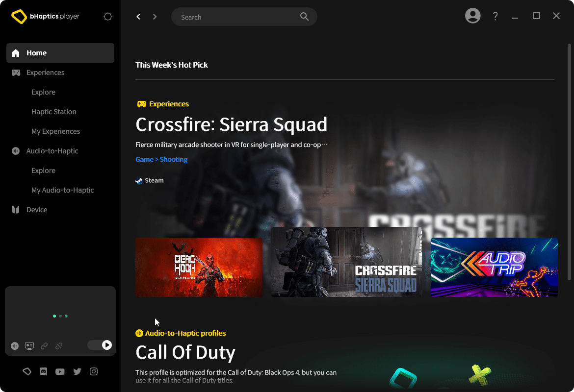Screen dimensions: 574x392
Task: Click the user account avatar icon
Action: tap(472, 16)
